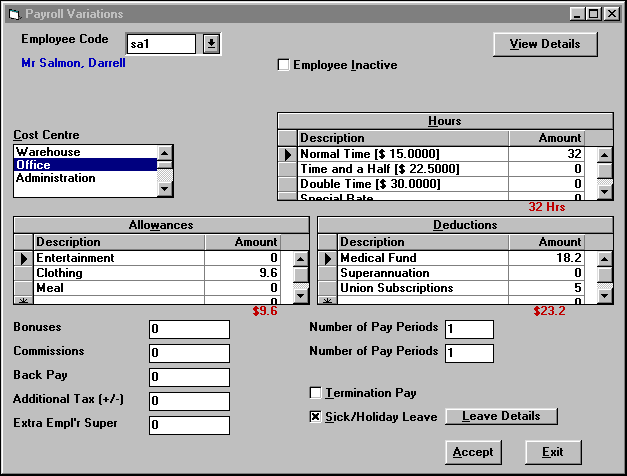Image resolution: width=627 pixels, height=476 pixels.
Task: Select the Normal Time row marker
Action: 287,155
